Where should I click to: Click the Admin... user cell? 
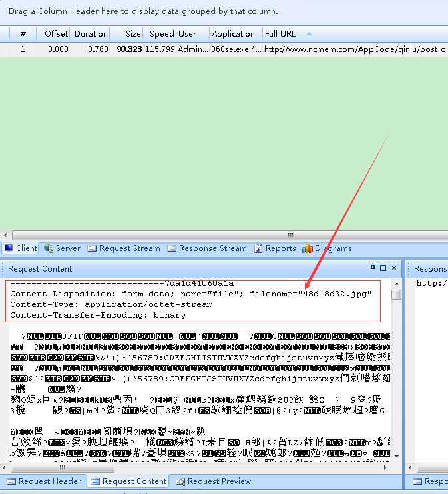(x=193, y=49)
